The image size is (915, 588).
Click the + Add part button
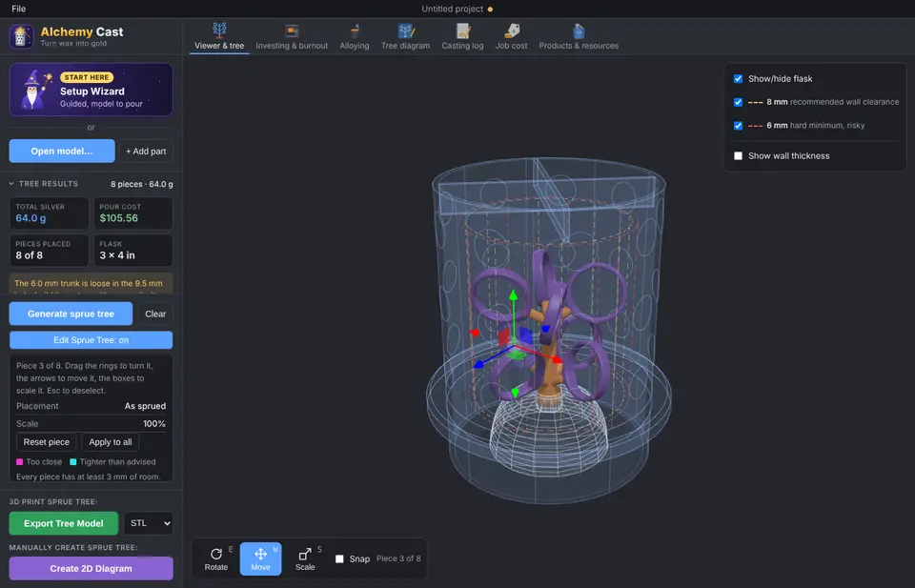146,152
